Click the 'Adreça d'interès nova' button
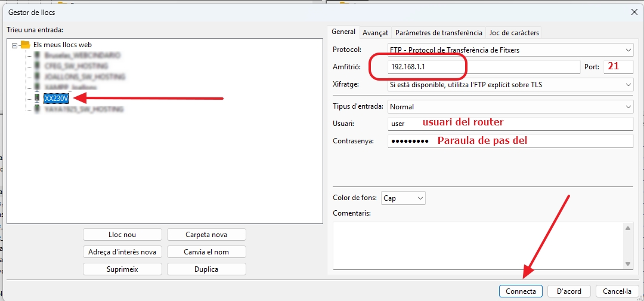 pyautogui.click(x=122, y=251)
